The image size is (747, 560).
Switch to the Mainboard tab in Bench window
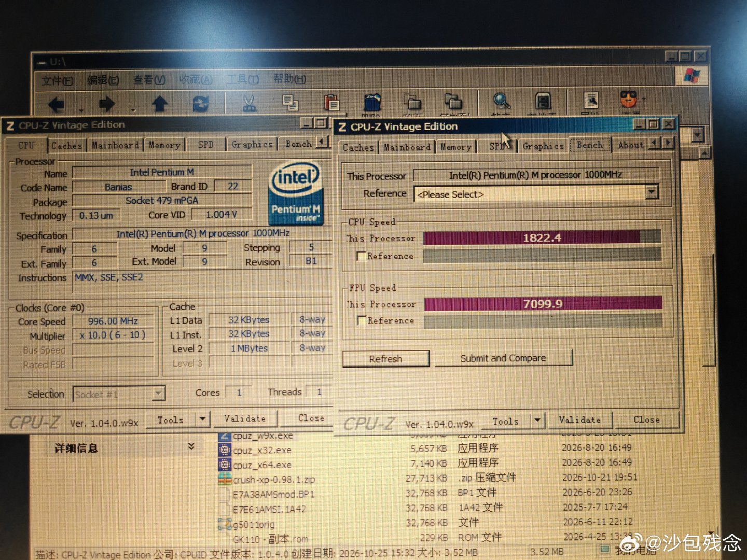tap(407, 147)
